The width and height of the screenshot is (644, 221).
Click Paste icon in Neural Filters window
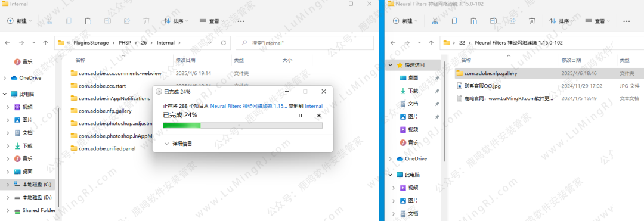473,21
